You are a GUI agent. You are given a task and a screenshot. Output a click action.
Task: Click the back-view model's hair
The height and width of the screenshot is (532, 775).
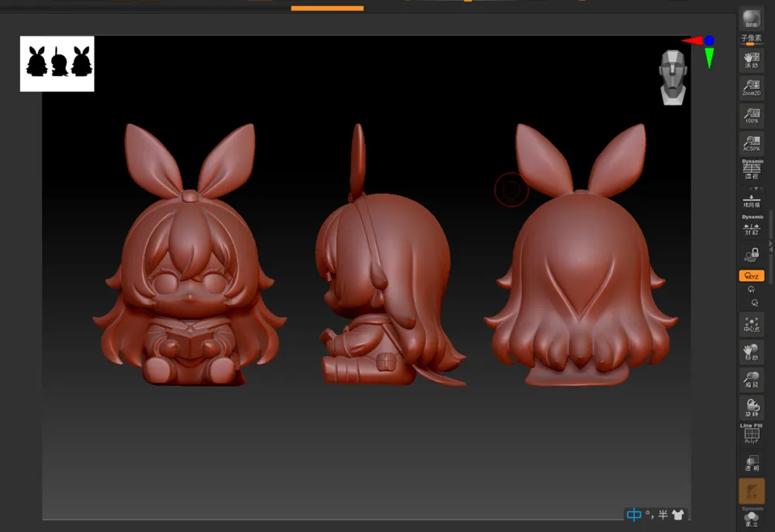(582, 282)
